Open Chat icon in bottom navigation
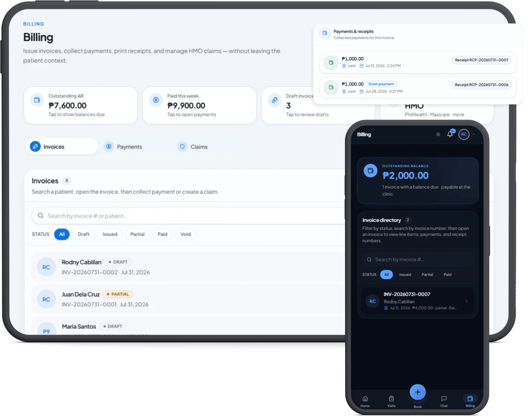Viewport: 532px width, 416px height. (444, 401)
